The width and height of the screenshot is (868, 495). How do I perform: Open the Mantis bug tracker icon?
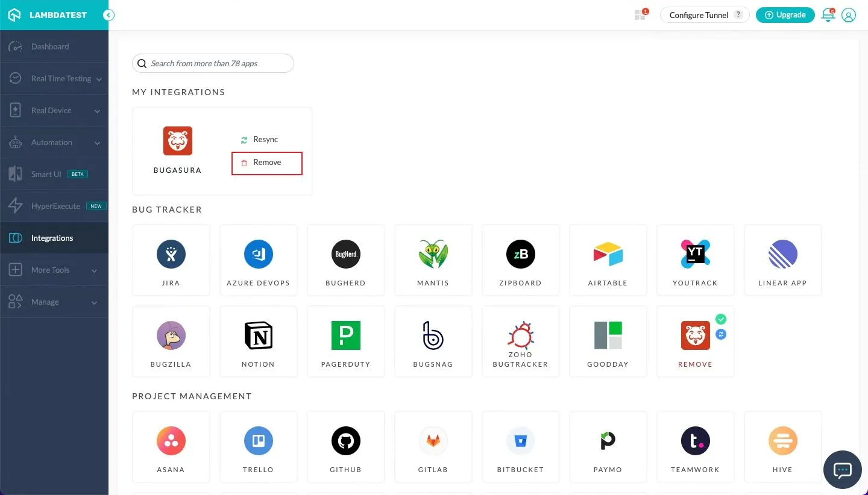(433, 255)
